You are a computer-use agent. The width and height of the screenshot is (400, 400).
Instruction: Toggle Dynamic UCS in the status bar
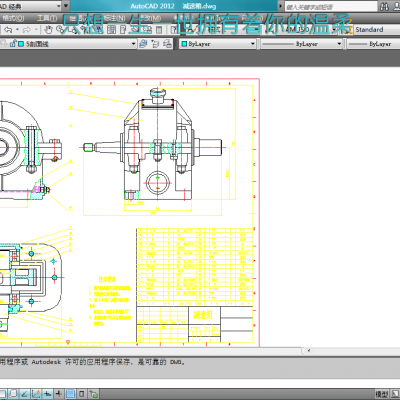(x=36, y=394)
